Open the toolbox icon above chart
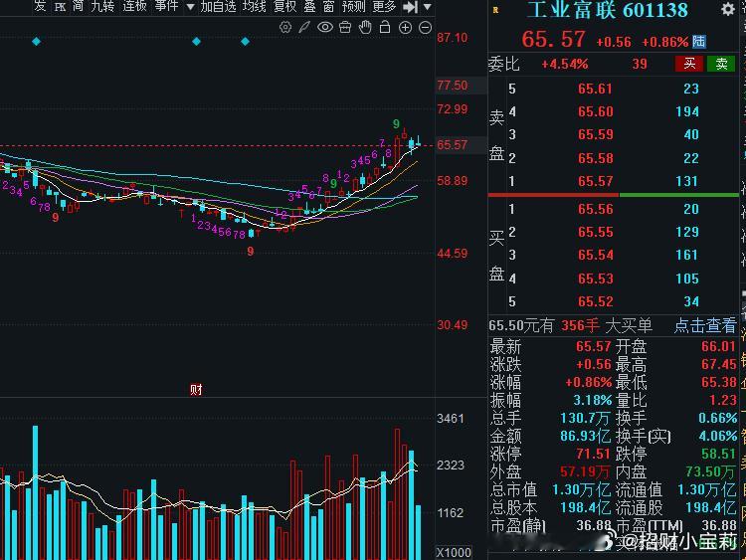746x560 pixels. (x=345, y=27)
